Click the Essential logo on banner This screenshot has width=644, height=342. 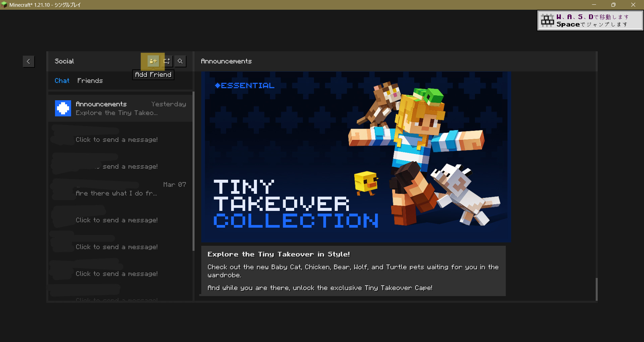point(245,86)
